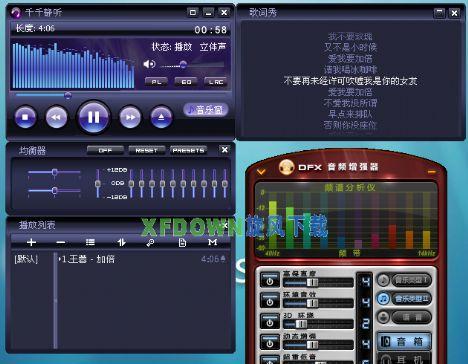This screenshot has width=468, height=364.
Task: Show playlist window via PL button
Action: (x=156, y=82)
